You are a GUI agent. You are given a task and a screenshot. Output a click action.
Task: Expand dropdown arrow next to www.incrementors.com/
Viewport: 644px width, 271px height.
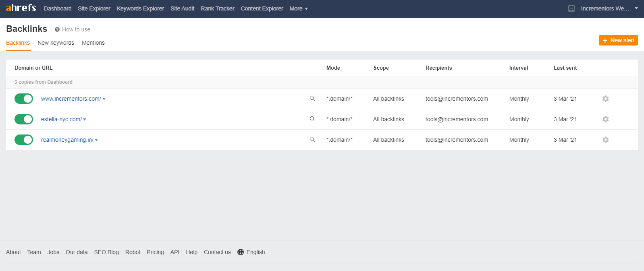click(x=104, y=99)
